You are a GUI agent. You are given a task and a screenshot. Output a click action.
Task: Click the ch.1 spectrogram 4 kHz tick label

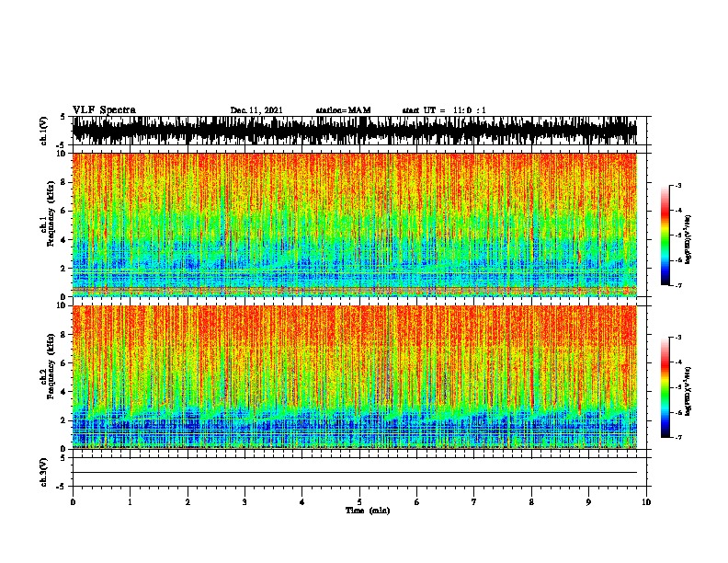pos(64,240)
